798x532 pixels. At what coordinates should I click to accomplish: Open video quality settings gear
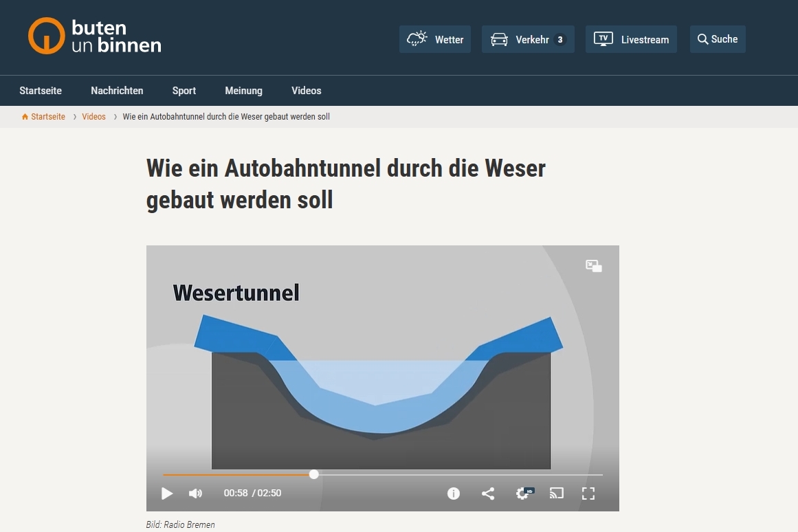pos(523,494)
